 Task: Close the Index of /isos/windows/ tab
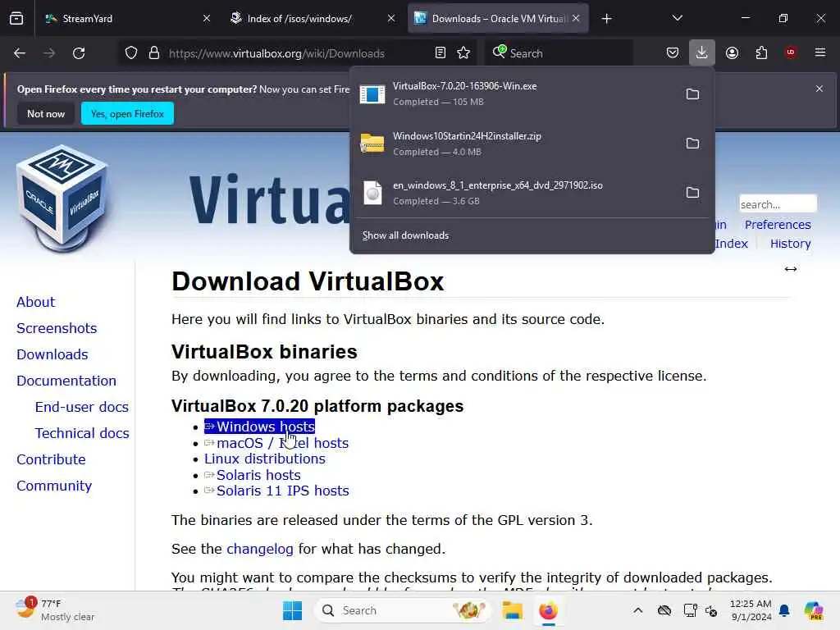point(391,18)
